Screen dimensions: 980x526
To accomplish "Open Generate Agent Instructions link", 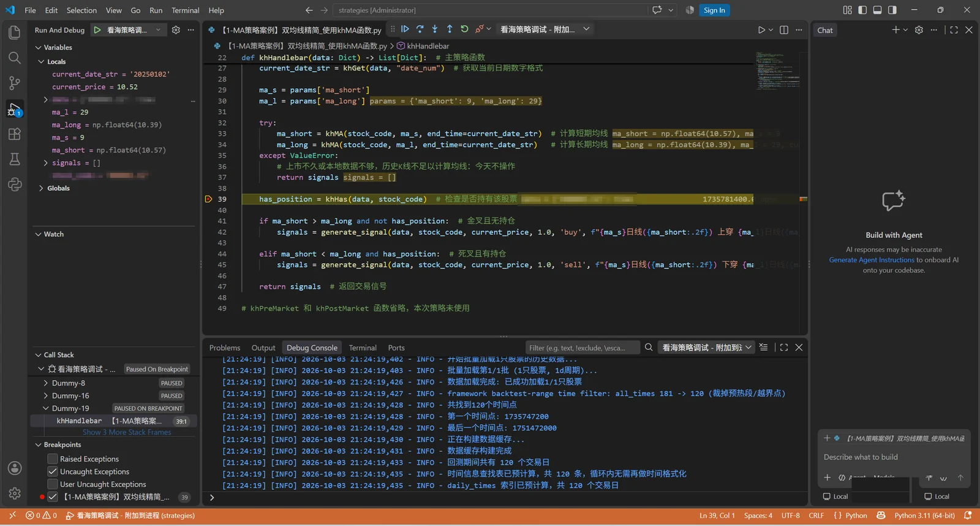I will click(872, 260).
